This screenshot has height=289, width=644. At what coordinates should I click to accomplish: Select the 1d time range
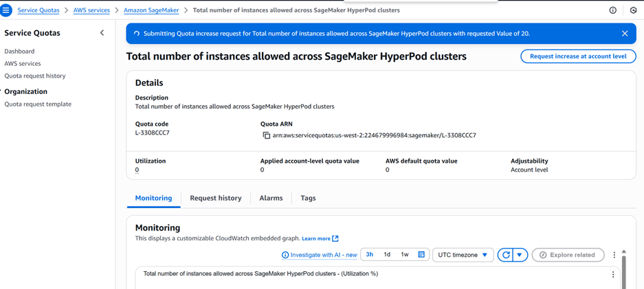click(387, 255)
